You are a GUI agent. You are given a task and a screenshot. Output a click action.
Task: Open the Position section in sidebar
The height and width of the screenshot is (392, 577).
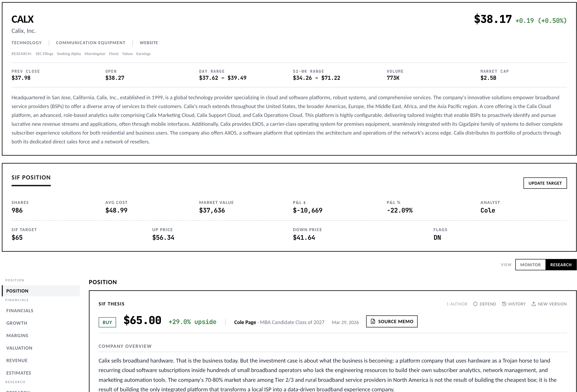tap(41, 291)
